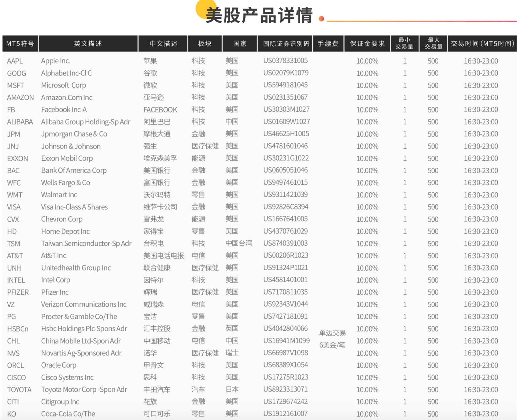
Task: Click the 富国银行 Chinese name
Action: [x=157, y=183]
